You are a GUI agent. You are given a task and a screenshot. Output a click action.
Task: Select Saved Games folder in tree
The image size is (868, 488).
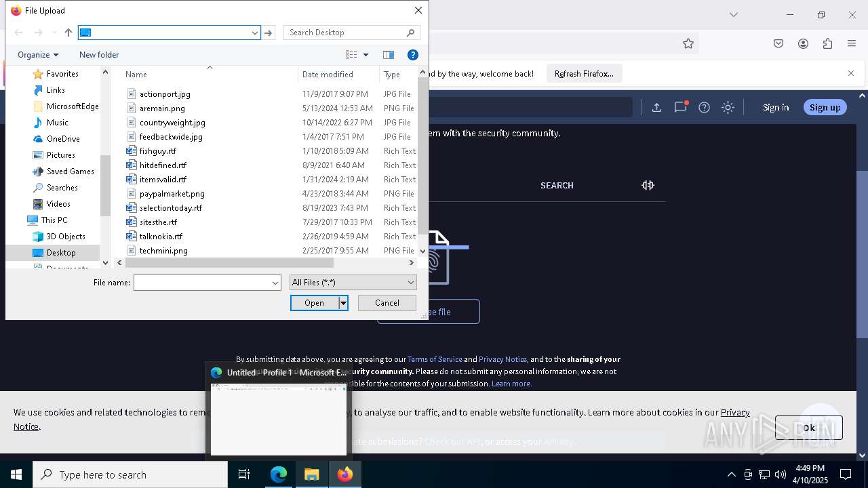70,171
